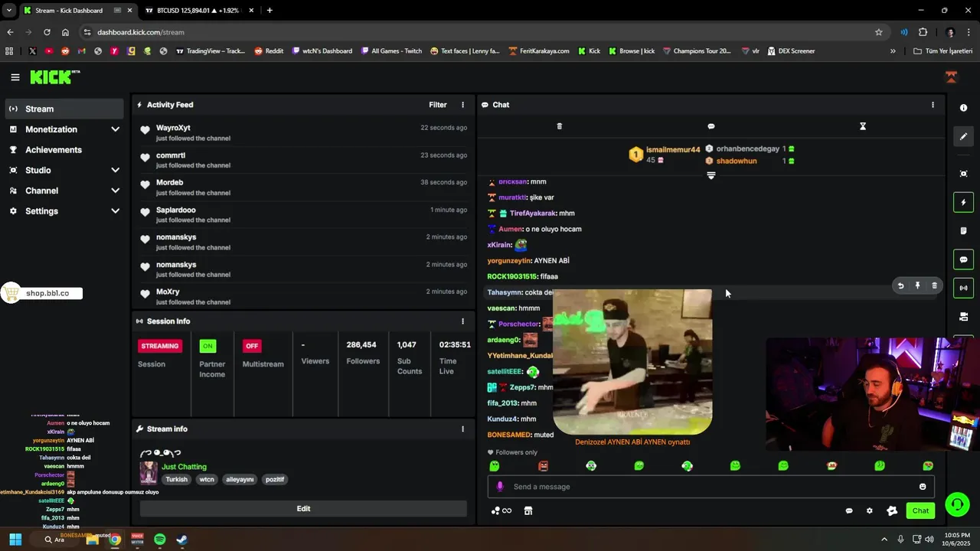Select the aileyayını tag
This screenshot has height=551, width=980.
[240, 480]
